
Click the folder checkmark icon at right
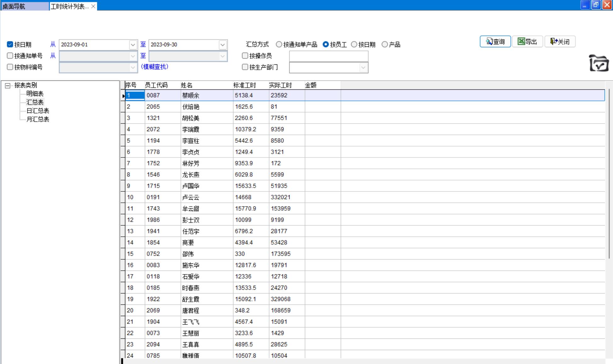599,63
